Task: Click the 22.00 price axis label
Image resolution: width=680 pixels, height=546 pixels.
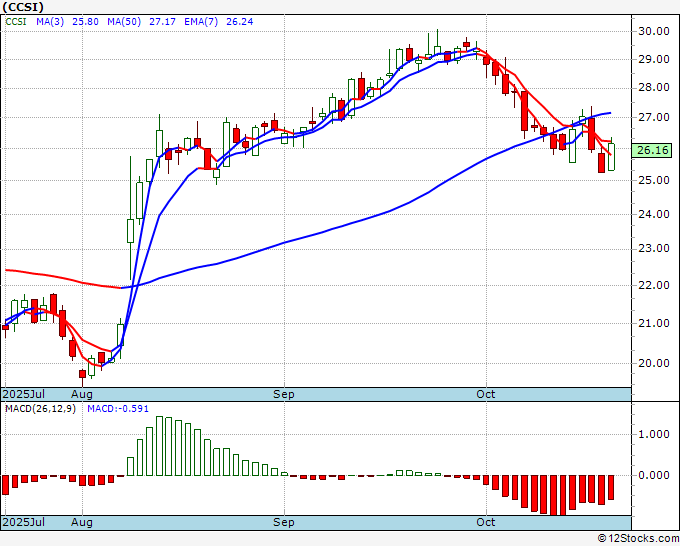Action: [654, 285]
